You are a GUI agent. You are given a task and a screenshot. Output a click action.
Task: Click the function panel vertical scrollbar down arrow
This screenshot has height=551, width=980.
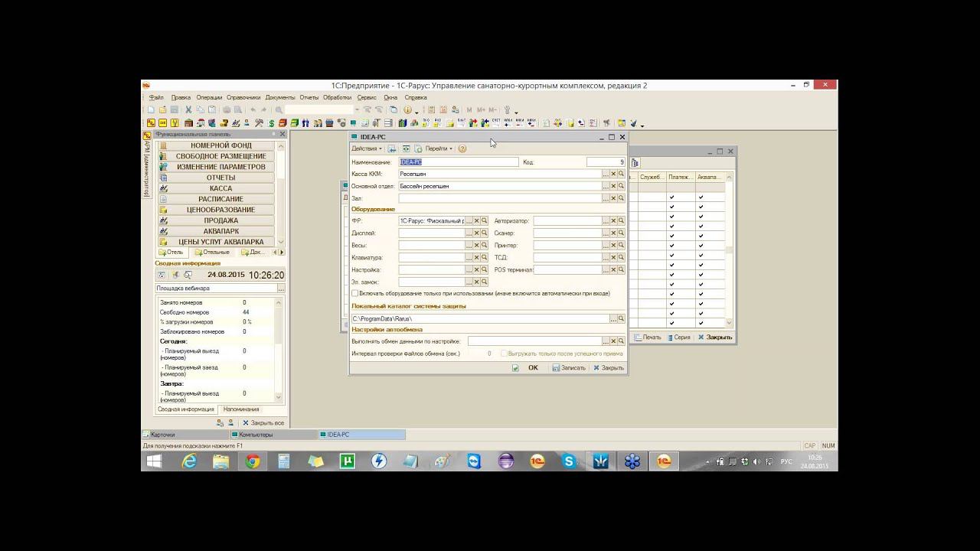pyautogui.click(x=281, y=242)
